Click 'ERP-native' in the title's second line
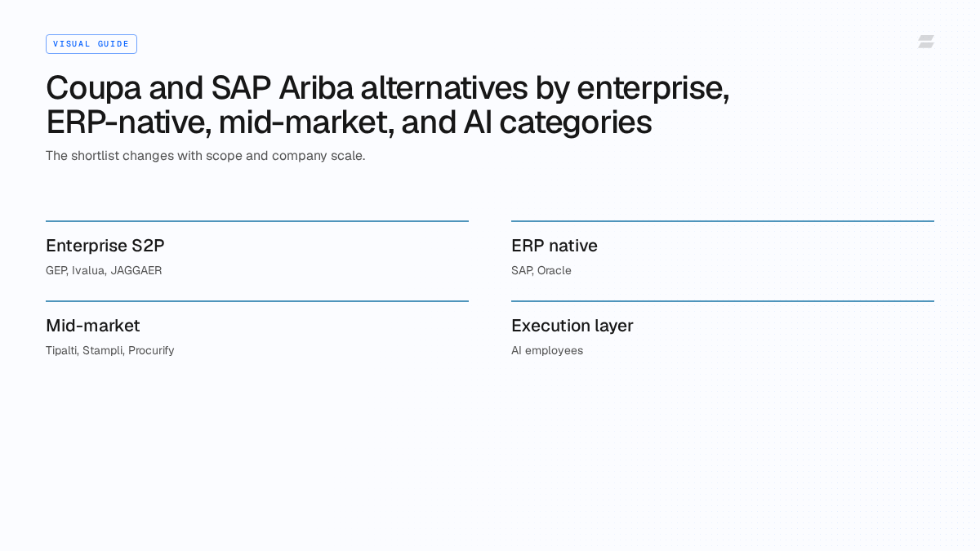Screen dimensions: 980x551 click(125, 122)
